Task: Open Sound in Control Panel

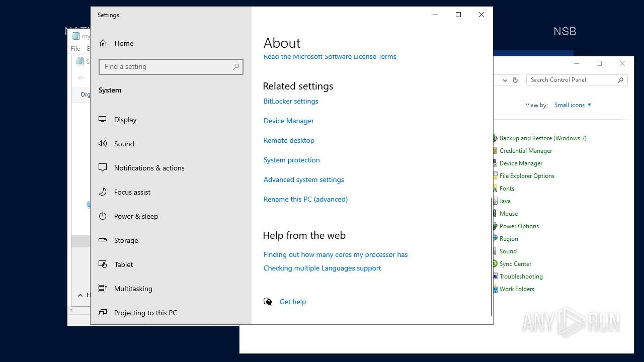Action: 508,251
